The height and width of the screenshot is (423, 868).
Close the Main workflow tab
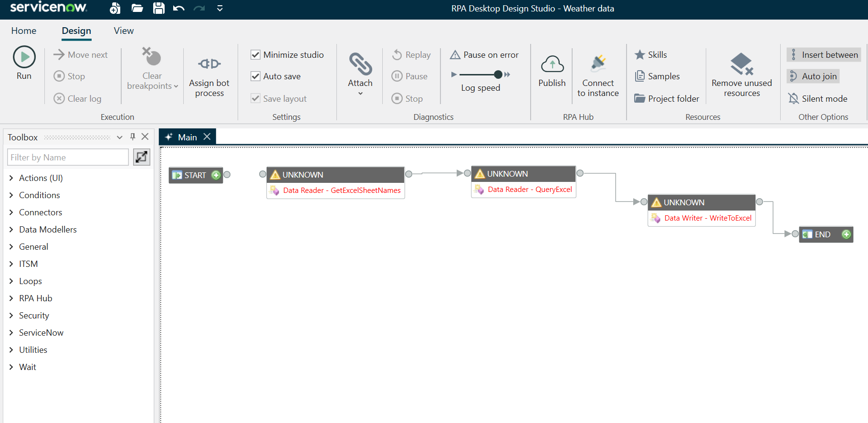click(x=207, y=137)
